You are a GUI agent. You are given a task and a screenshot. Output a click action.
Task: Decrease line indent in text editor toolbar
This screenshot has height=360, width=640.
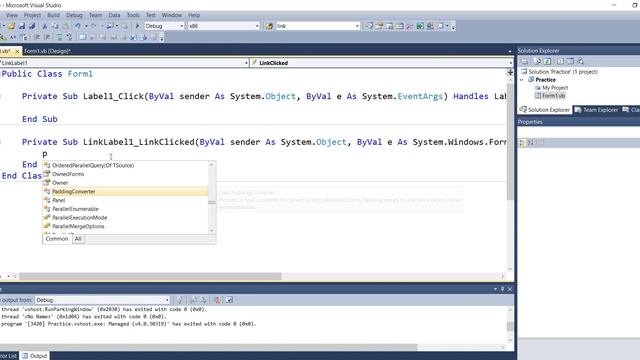37,38
